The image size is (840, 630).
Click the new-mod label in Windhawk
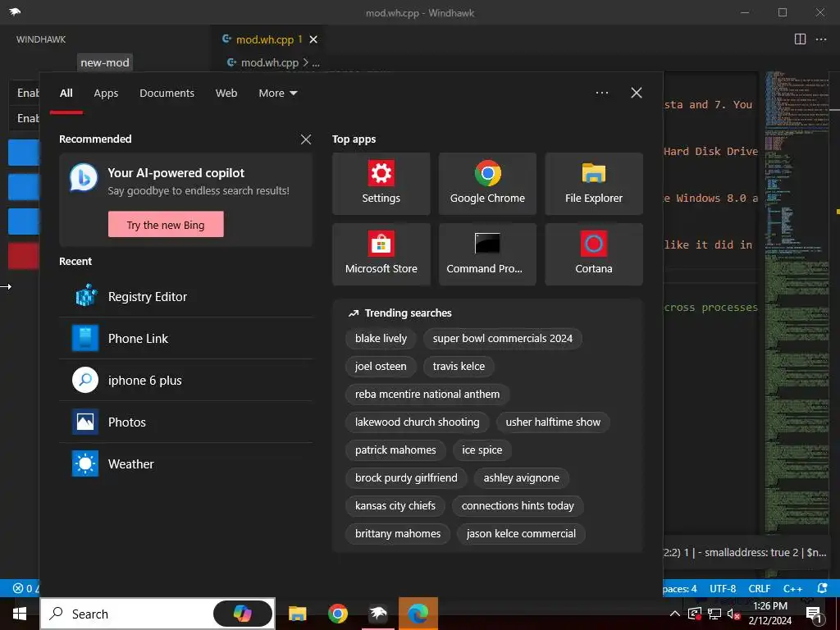pyautogui.click(x=105, y=62)
